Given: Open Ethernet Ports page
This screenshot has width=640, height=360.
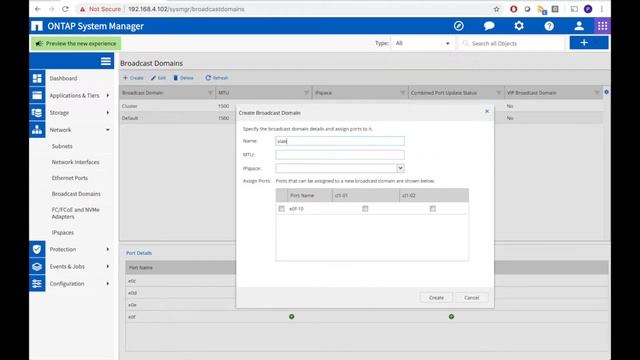Looking at the screenshot, I should [70, 178].
